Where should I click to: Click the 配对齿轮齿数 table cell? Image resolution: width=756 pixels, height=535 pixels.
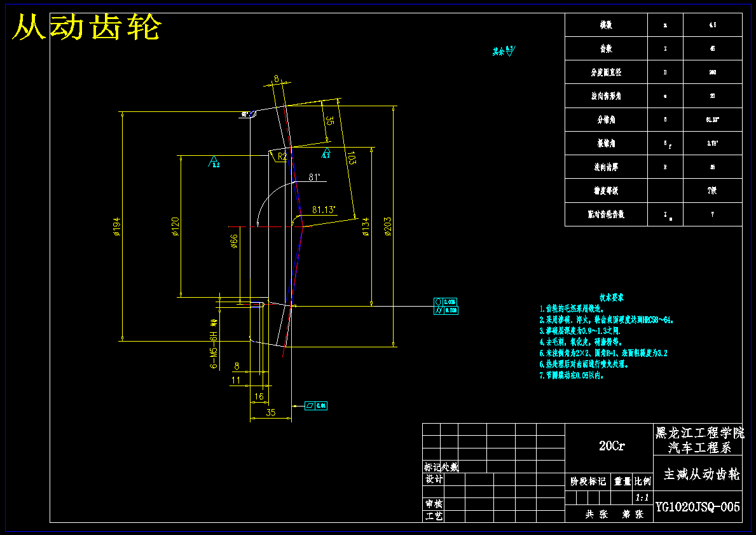click(x=606, y=214)
